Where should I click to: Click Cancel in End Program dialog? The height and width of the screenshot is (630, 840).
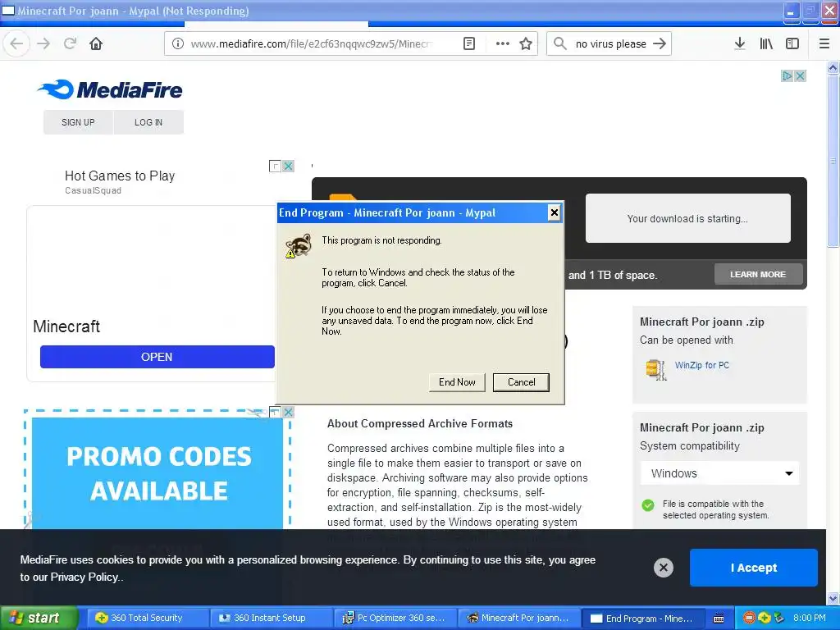pos(521,382)
